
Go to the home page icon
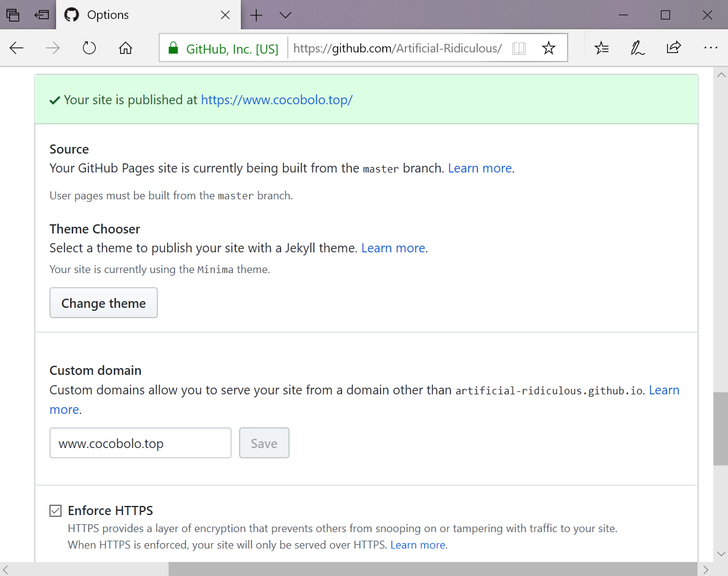(x=126, y=48)
